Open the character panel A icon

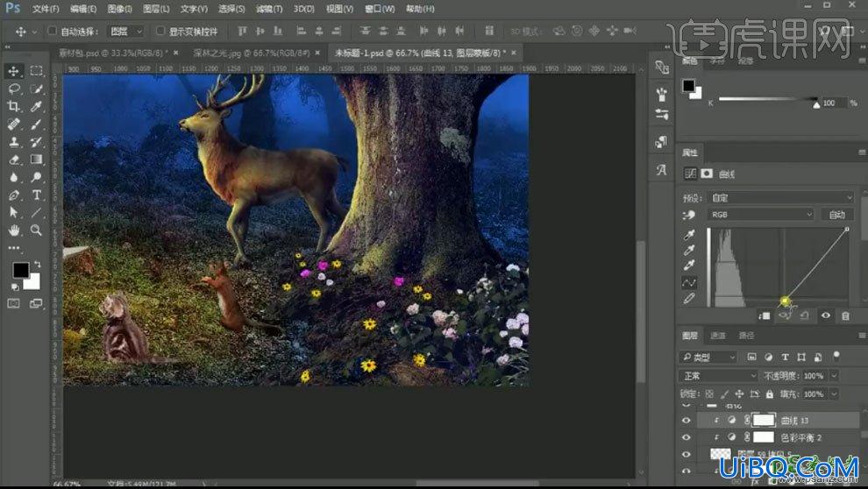(x=661, y=170)
